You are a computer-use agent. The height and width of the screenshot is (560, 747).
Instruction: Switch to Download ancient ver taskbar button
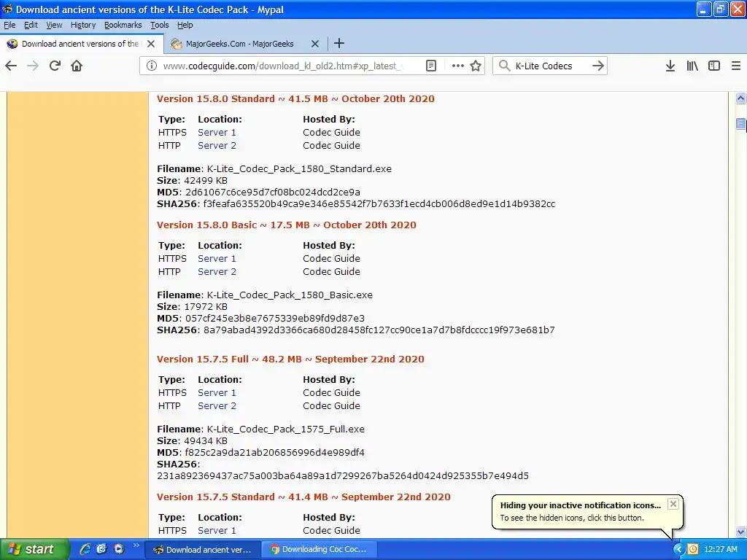pos(202,550)
